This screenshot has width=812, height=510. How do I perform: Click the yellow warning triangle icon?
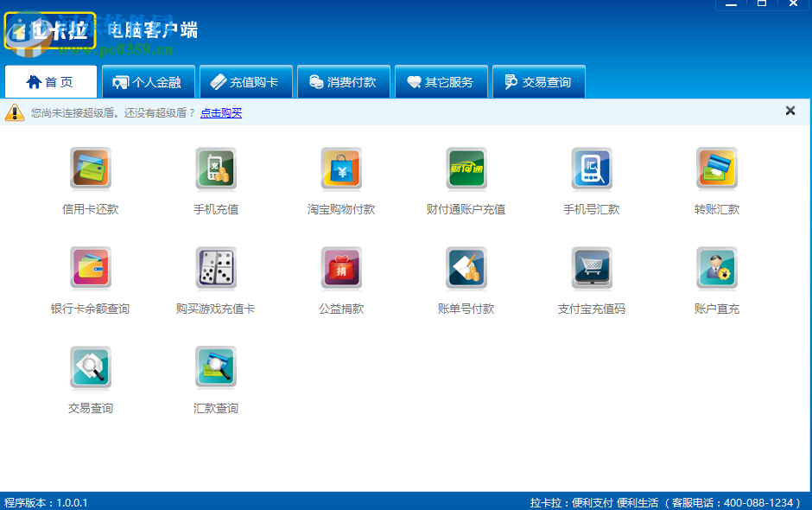coord(15,112)
